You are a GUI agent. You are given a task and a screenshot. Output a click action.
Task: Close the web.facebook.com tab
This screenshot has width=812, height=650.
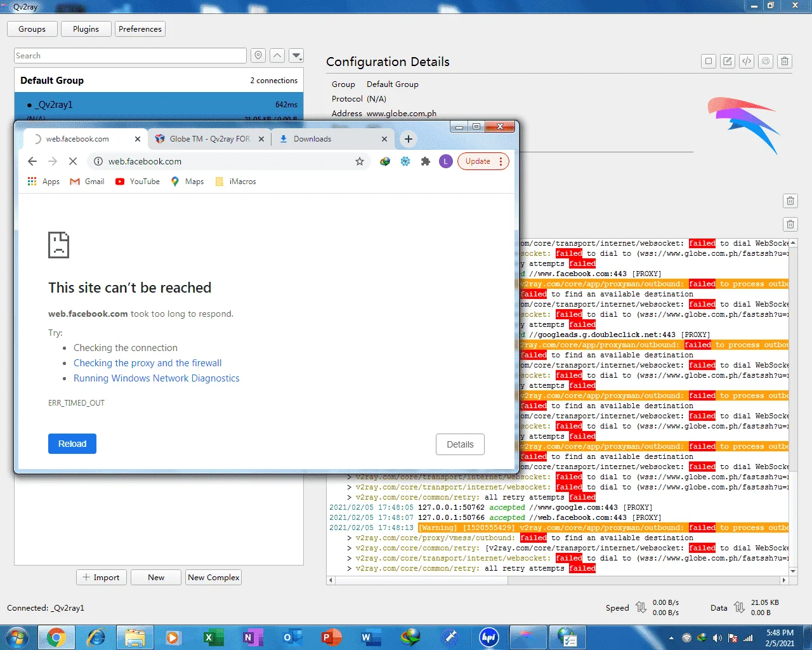(x=138, y=139)
